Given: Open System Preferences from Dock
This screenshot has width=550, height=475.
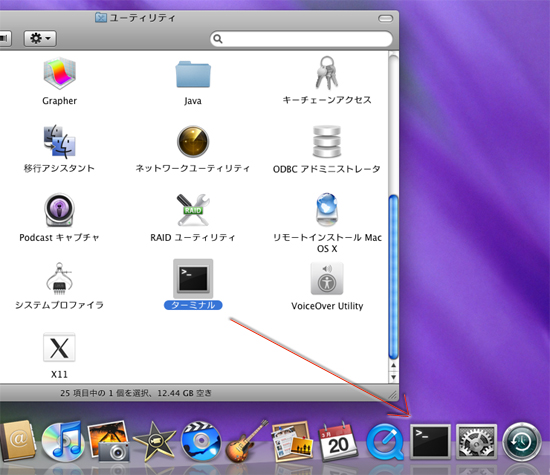Looking at the screenshot, I should pyautogui.click(x=476, y=442).
